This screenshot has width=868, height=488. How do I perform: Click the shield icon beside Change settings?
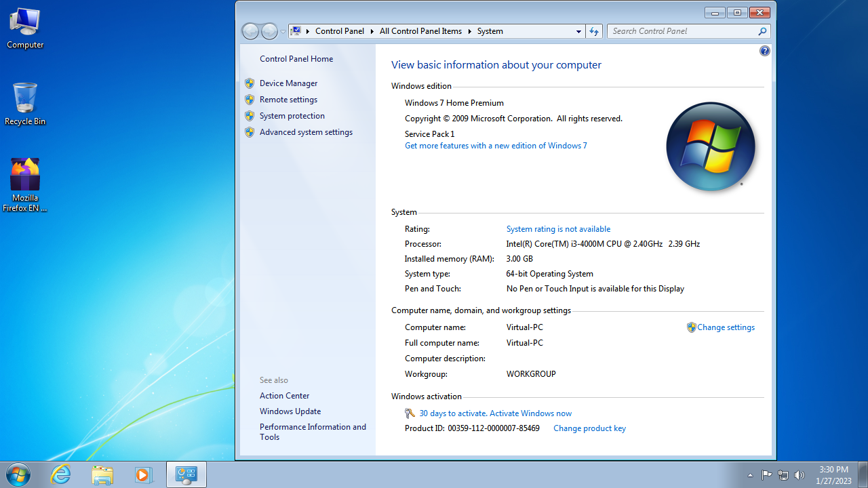(x=692, y=327)
